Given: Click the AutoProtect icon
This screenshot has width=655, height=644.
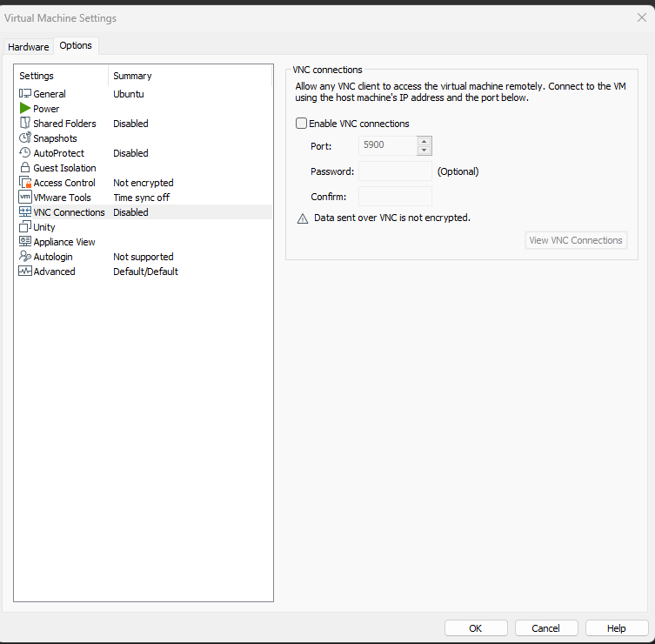Looking at the screenshot, I should coord(25,152).
